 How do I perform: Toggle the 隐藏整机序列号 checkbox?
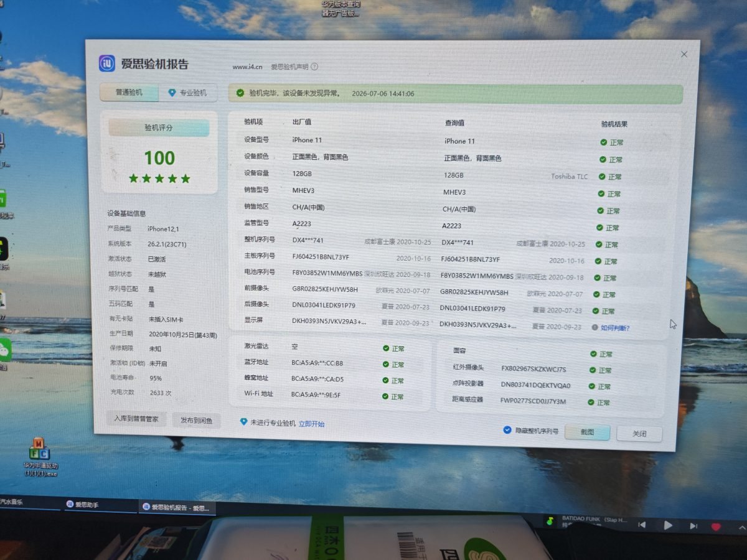507,431
